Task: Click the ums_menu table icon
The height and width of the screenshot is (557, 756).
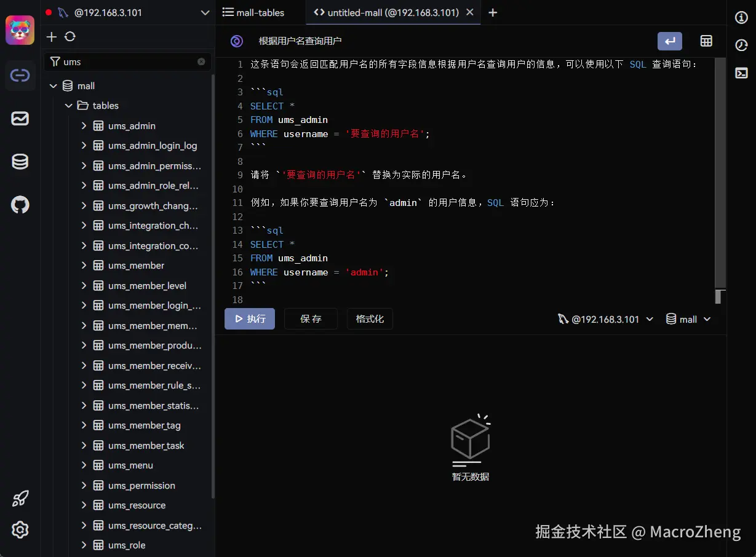Action: 98,465
